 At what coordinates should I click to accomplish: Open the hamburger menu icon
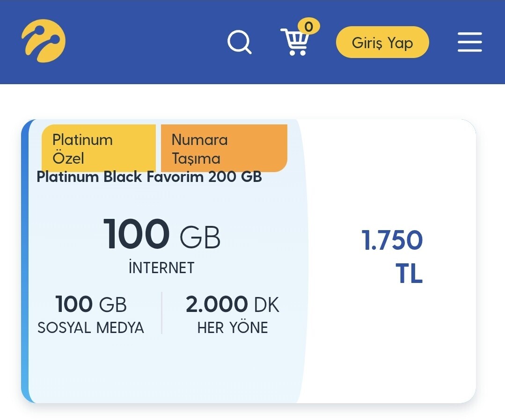pos(470,42)
